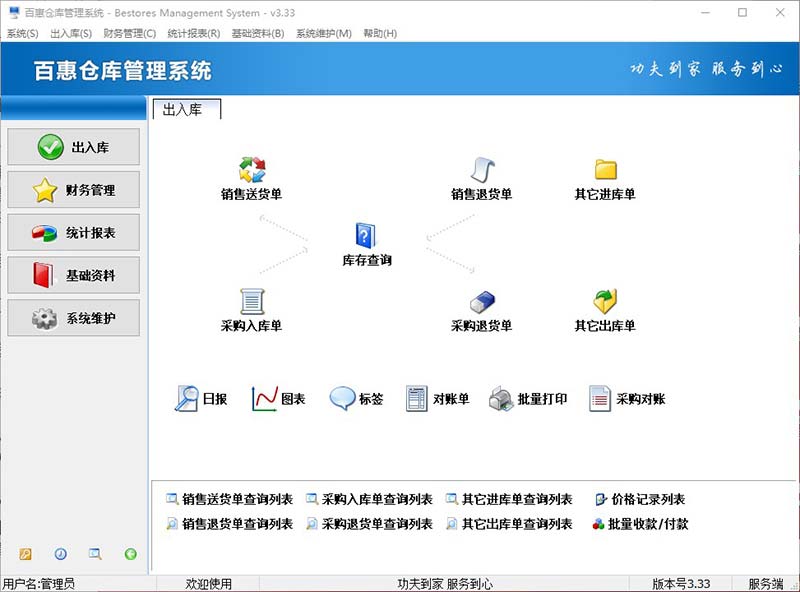800x592 pixels.
Task: Click the app icon in title bar
Action: point(14,13)
